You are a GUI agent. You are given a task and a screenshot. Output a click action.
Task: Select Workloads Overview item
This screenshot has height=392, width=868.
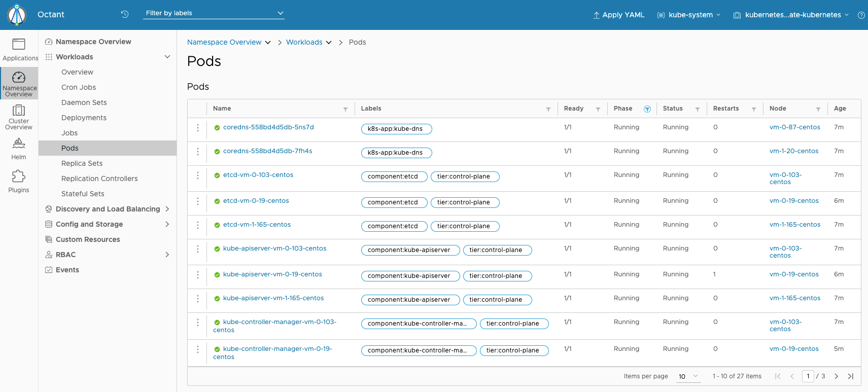click(77, 72)
